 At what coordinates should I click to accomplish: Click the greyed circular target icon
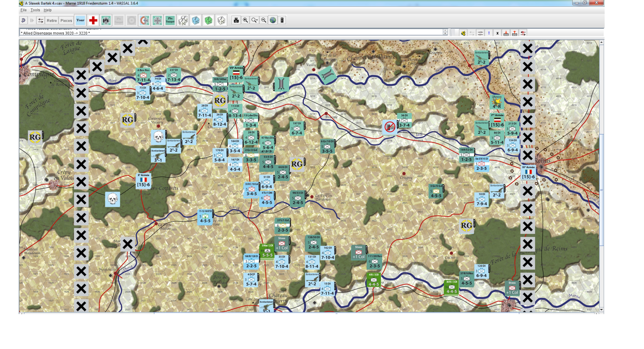pos(132,20)
